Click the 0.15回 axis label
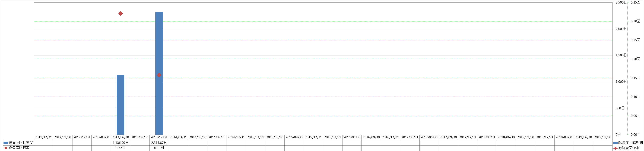Image resolution: width=644 pixels, height=151 pixels. pyautogui.click(x=635, y=78)
